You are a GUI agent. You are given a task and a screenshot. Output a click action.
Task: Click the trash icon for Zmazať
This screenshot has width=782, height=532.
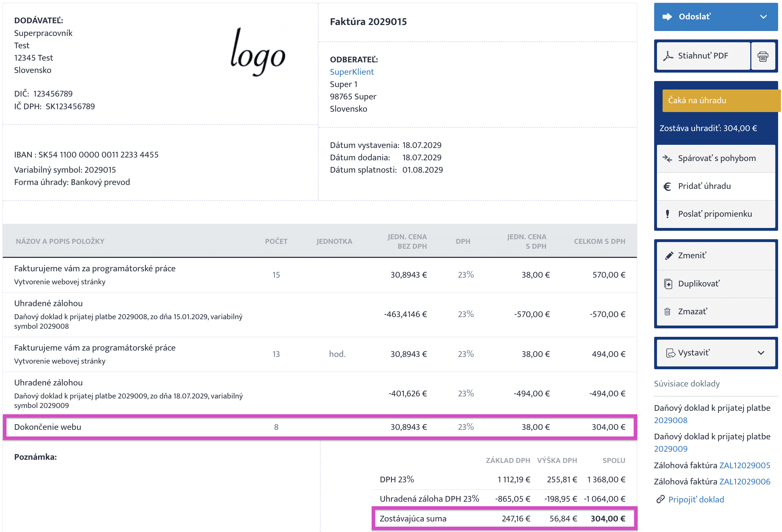pyautogui.click(x=667, y=311)
